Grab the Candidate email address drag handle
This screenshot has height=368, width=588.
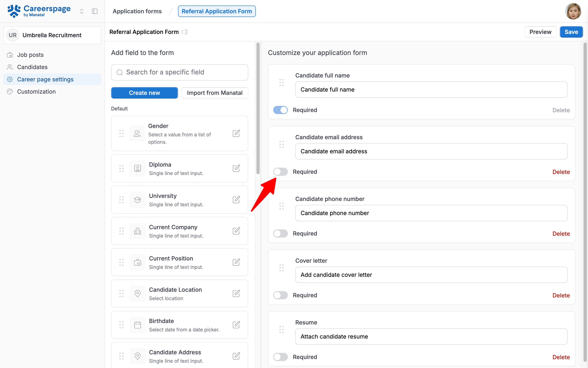point(281,144)
